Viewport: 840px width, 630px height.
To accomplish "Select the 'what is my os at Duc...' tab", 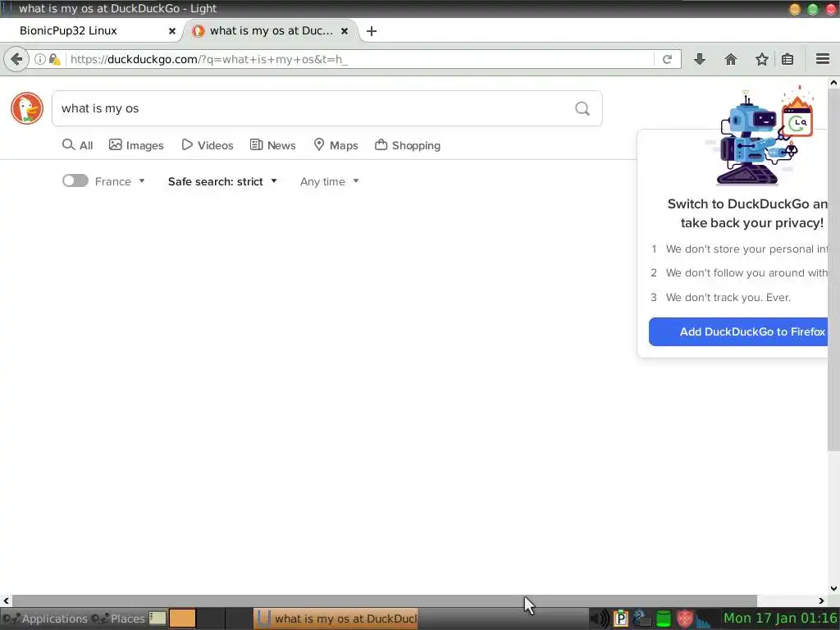I will point(271,30).
